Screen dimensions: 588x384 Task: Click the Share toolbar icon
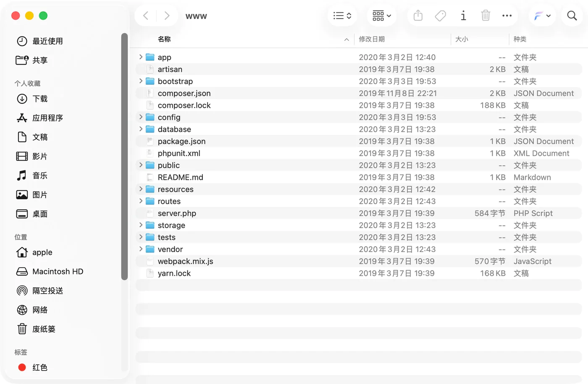point(418,16)
